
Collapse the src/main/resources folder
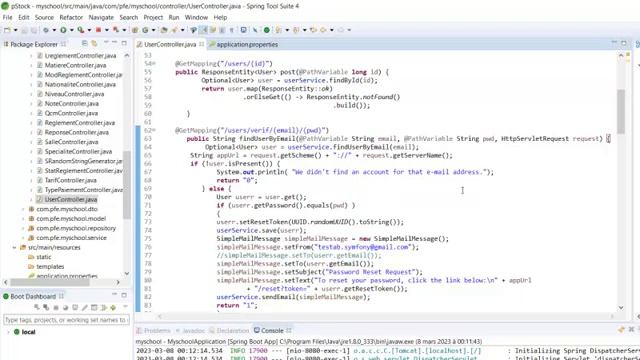[x=14, y=247]
